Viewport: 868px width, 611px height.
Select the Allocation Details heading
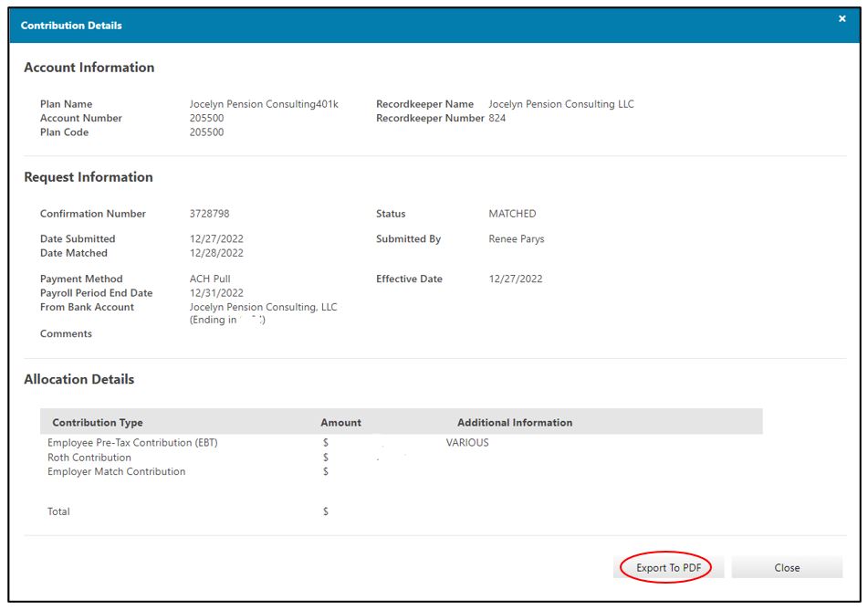point(78,379)
